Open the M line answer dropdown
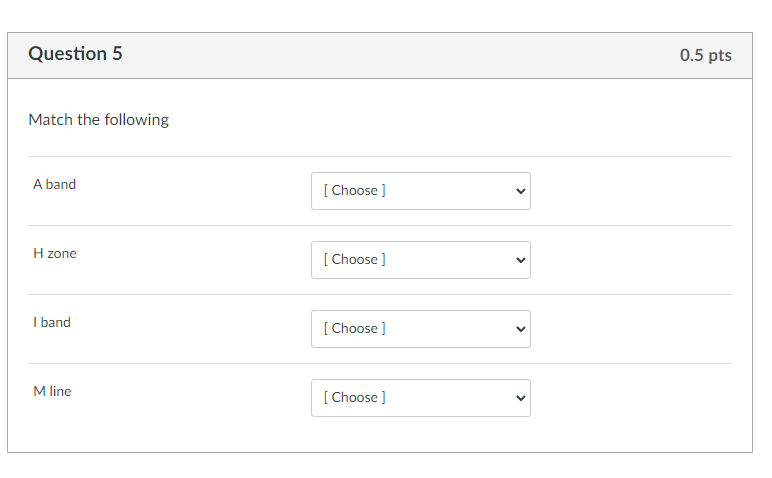772x478 pixels. click(x=420, y=398)
